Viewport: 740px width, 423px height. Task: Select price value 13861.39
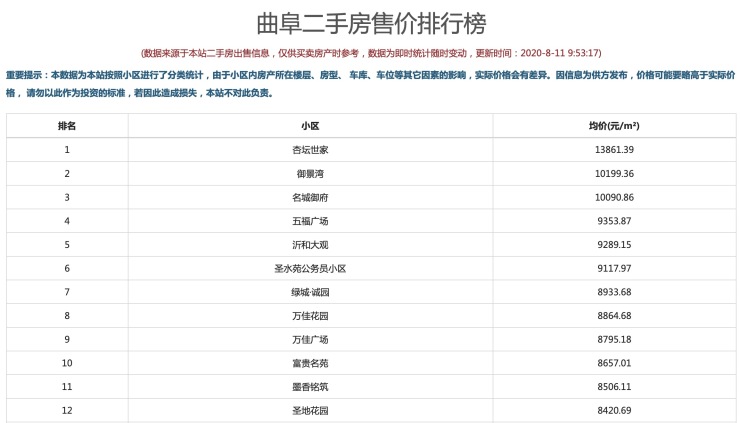614,150
